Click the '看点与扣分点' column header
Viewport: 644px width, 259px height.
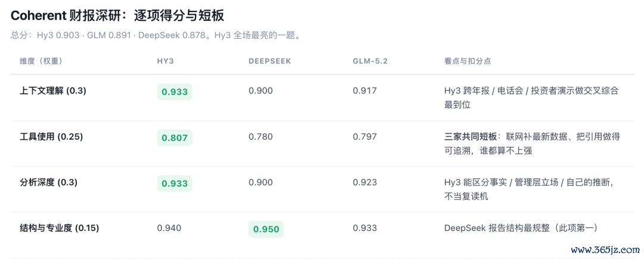click(468, 61)
